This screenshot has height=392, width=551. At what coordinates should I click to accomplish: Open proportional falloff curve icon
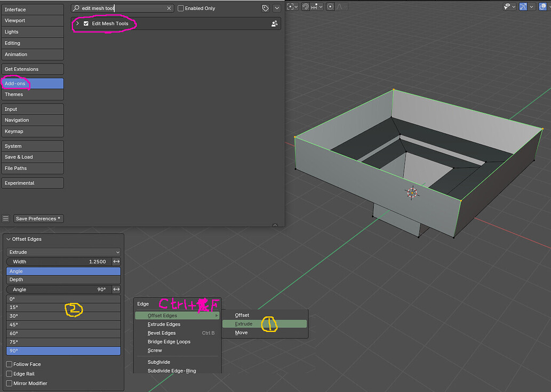pos(339,6)
